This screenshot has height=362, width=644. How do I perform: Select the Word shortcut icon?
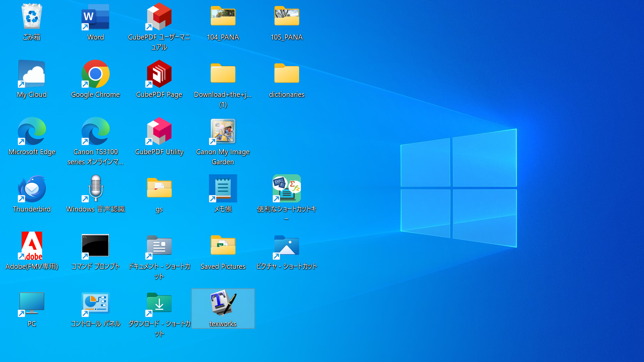95,16
